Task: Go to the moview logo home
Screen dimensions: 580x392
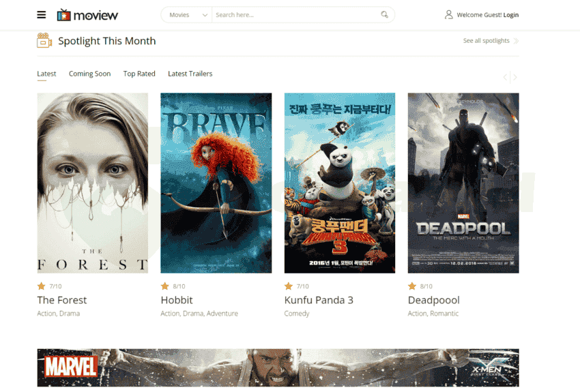Action: coord(87,15)
